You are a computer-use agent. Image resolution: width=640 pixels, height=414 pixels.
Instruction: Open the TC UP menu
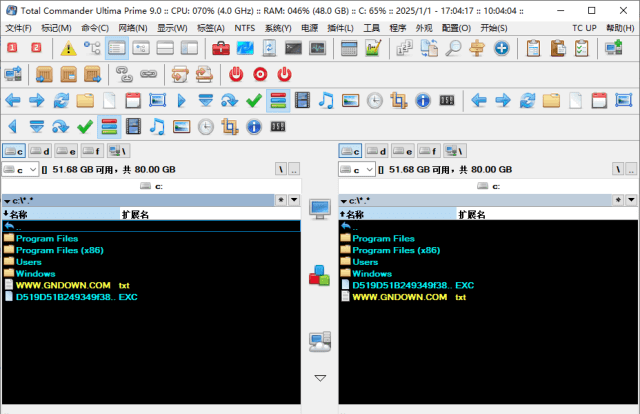584,28
